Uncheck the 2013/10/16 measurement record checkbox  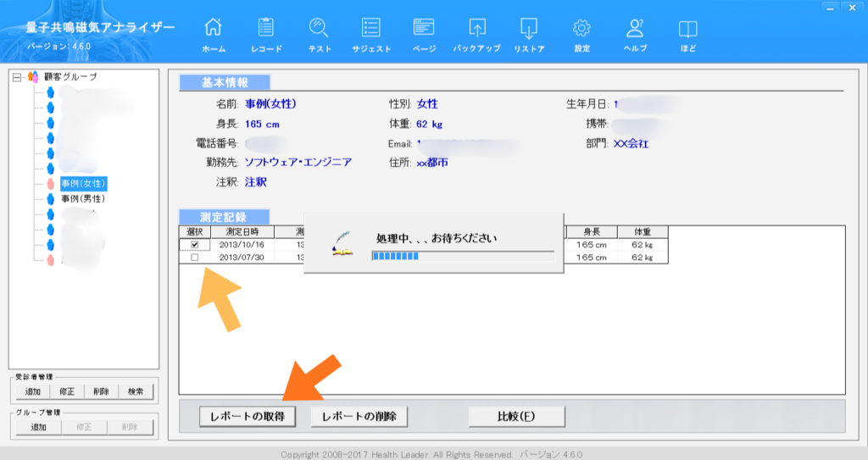(195, 245)
